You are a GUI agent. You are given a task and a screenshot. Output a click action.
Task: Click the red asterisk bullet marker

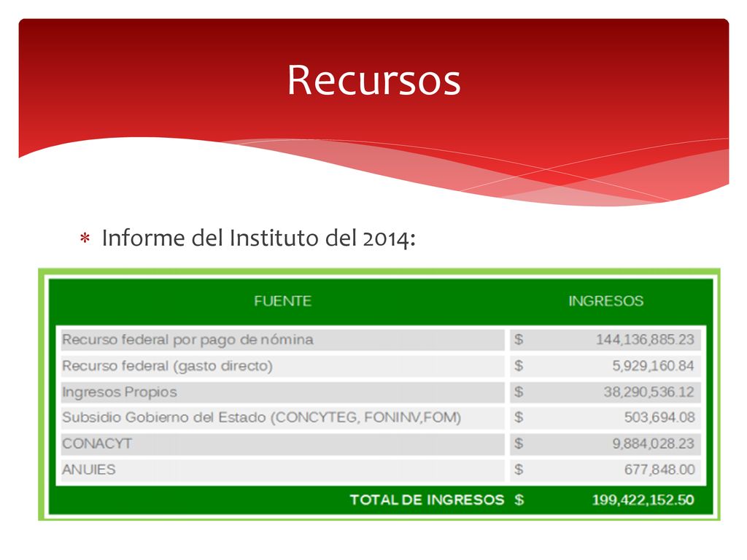(85, 237)
